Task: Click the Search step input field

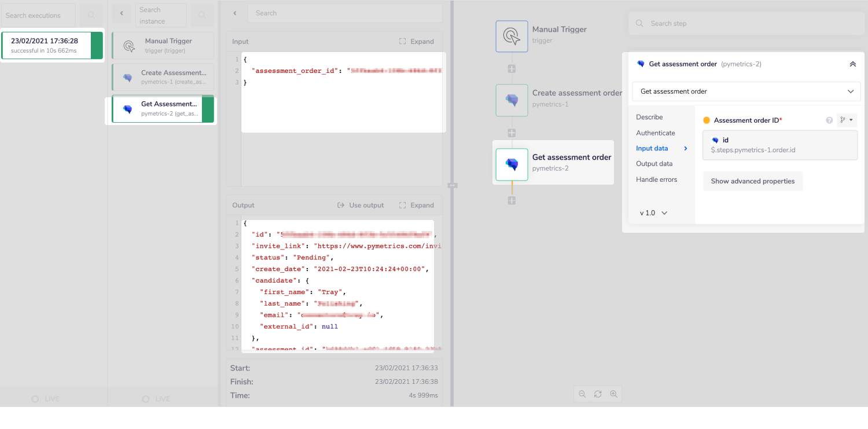Action: 746,24
